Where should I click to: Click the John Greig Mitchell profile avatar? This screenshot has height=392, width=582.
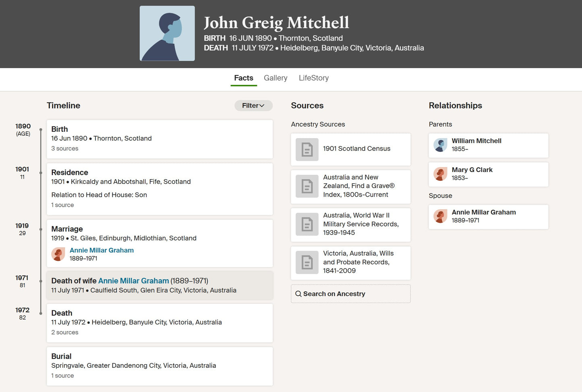167,33
